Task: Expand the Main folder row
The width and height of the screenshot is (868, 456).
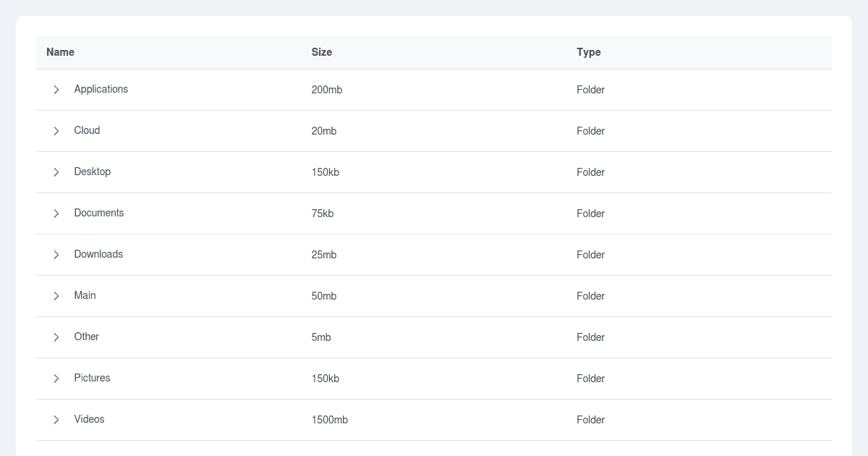Action: tap(56, 296)
